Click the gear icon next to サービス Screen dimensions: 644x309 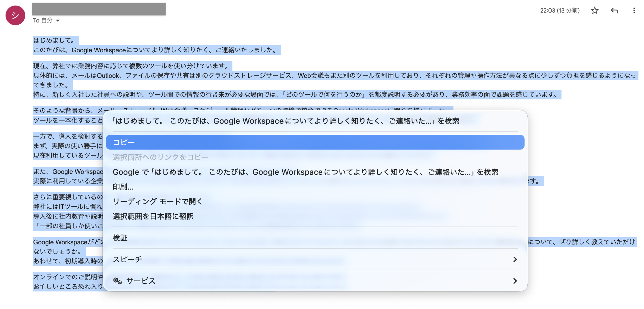[117, 281]
